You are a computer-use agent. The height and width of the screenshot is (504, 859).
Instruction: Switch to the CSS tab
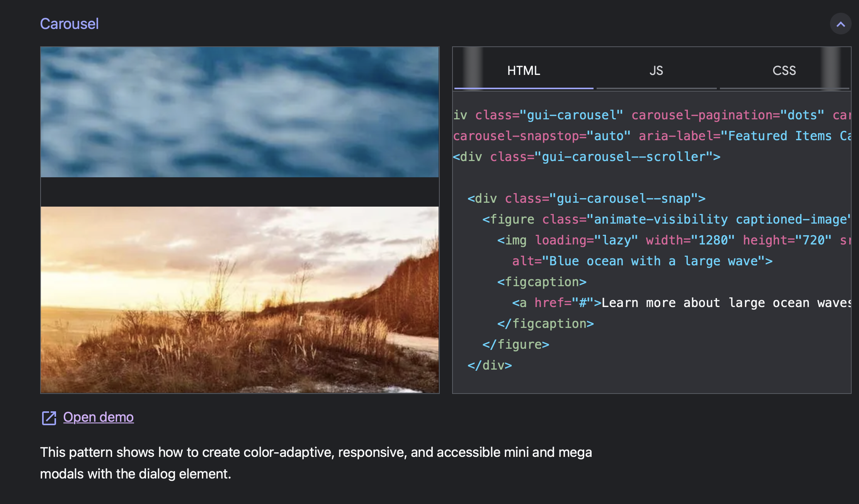tap(784, 70)
